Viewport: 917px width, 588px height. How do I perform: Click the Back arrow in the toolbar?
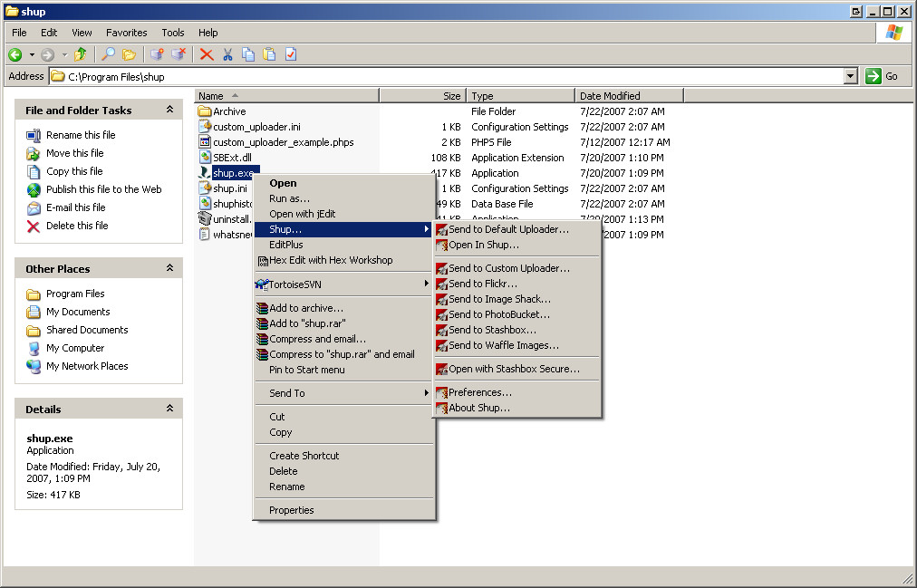(x=15, y=54)
